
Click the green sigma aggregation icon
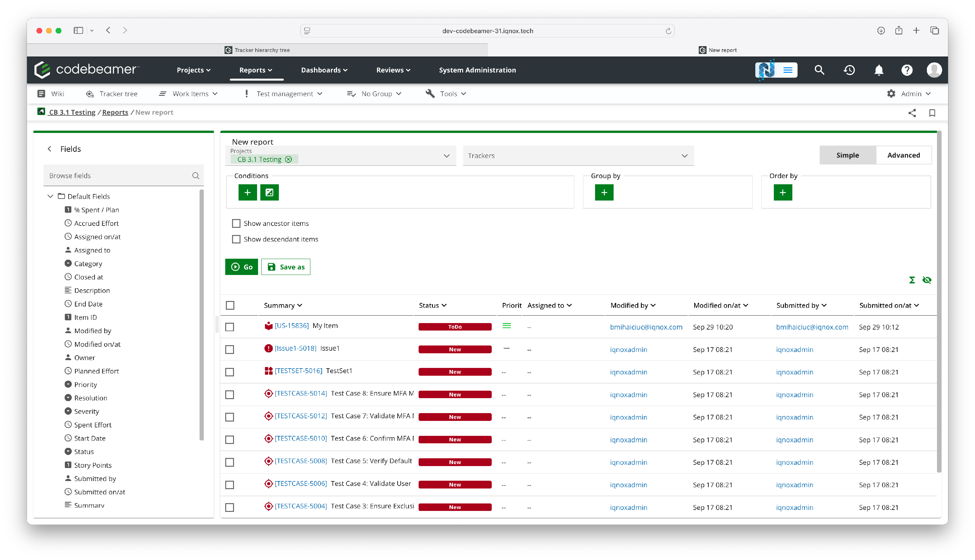(x=912, y=280)
